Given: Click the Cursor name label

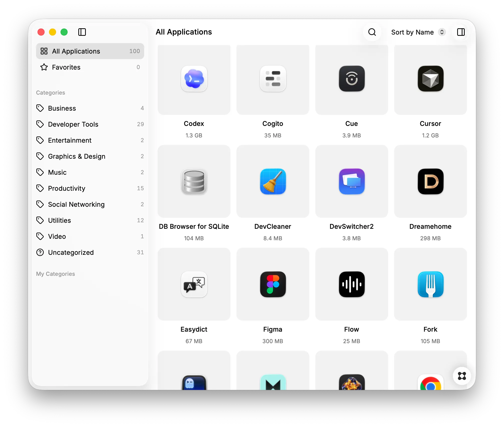Looking at the screenshot, I should pos(430,124).
